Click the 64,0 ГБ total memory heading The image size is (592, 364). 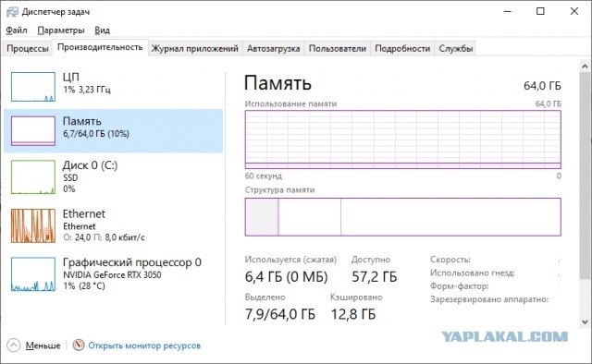tap(542, 86)
